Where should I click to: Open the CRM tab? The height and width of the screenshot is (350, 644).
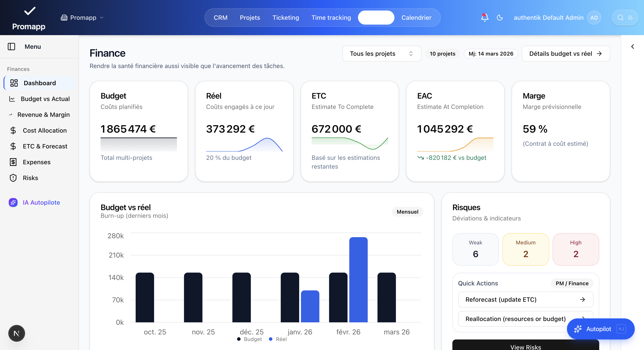(x=221, y=18)
